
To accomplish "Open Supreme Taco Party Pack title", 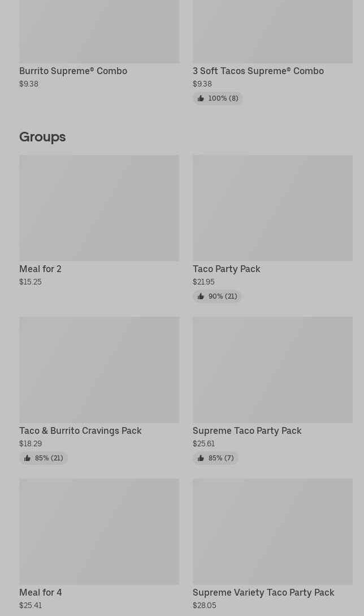I will pyautogui.click(x=247, y=430).
